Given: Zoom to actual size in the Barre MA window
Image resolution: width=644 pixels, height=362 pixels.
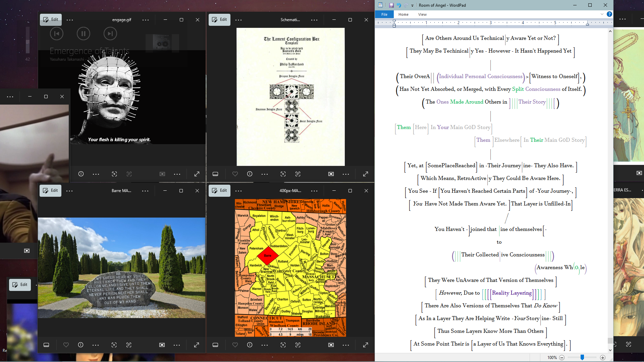Looking at the screenshot, I should [162, 345].
